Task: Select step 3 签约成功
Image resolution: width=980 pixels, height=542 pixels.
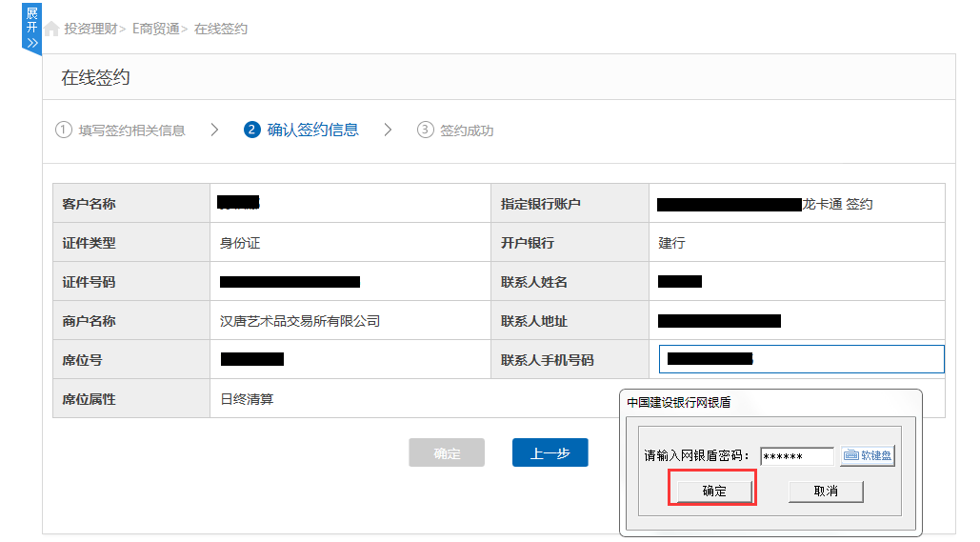Action: tap(455, 130)
